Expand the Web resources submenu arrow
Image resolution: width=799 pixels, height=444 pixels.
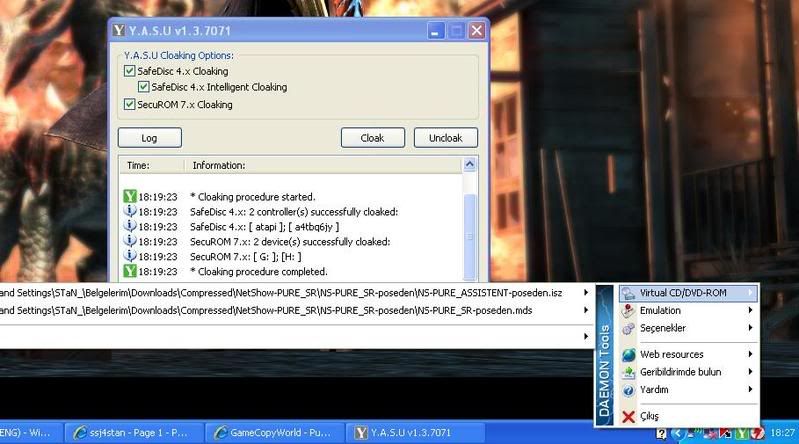[750, 354]
